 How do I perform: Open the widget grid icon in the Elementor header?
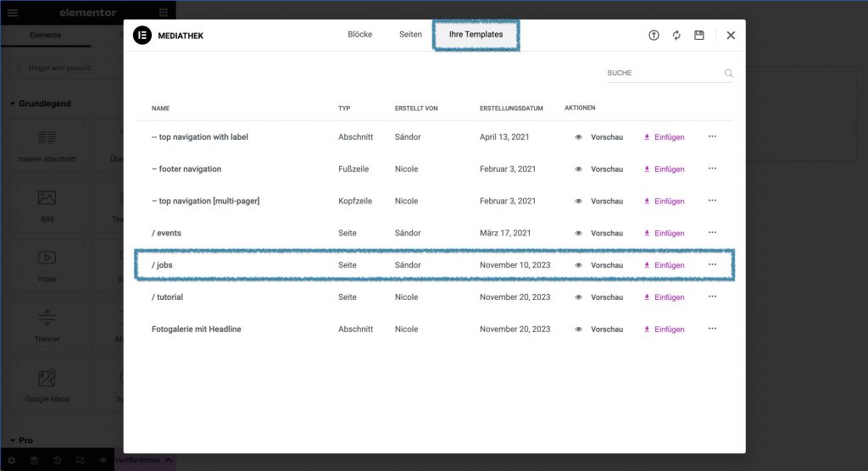click(x=164, y=13)
